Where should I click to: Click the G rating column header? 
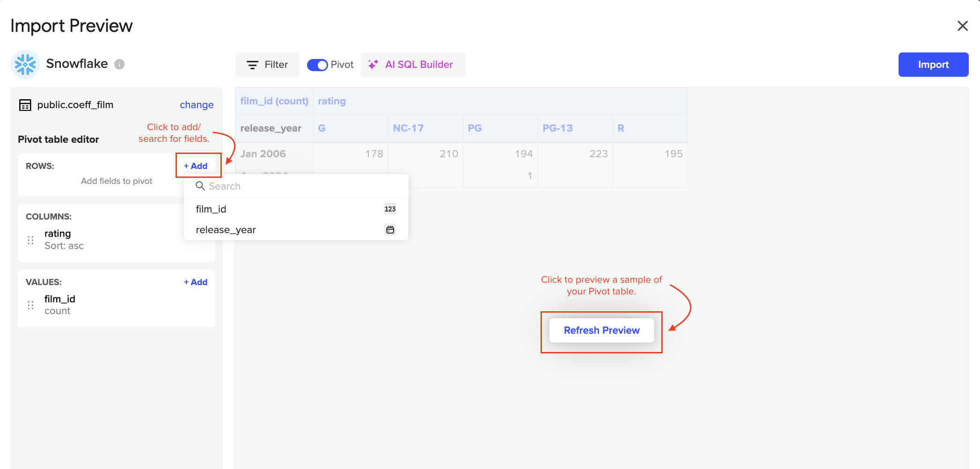[x=351, y=128]
